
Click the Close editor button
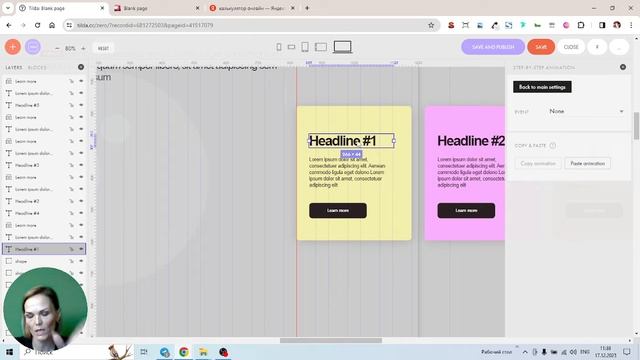coord(571,47)
